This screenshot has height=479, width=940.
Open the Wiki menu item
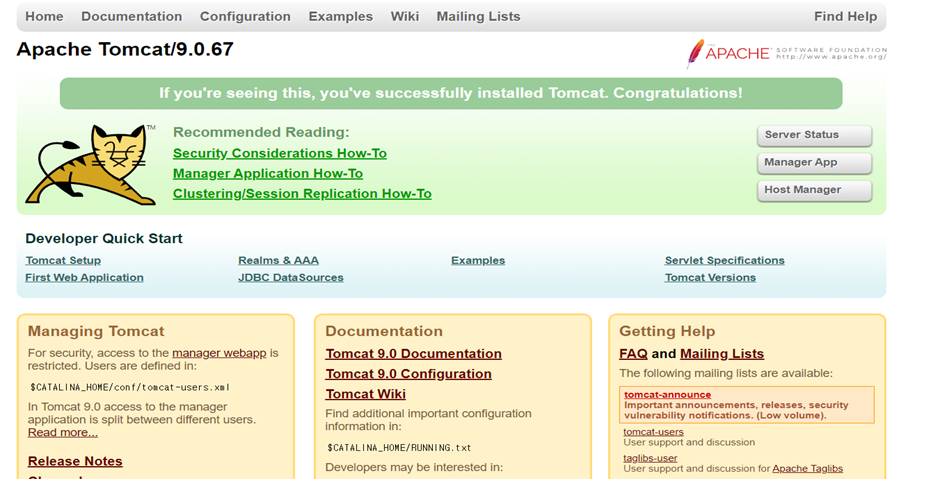click(x=405, y=17)
